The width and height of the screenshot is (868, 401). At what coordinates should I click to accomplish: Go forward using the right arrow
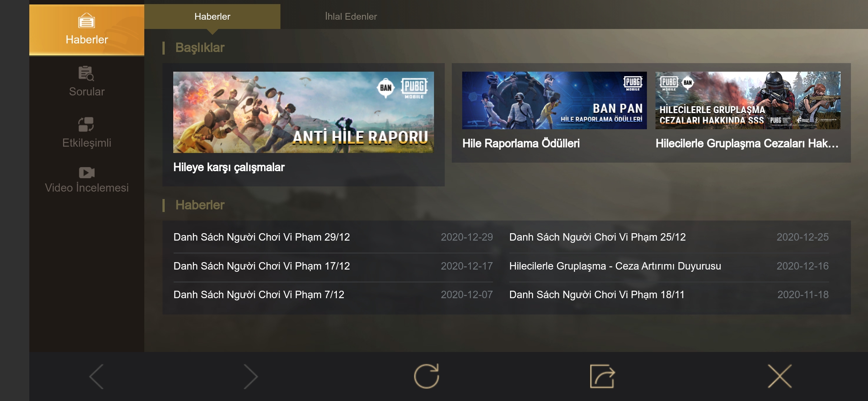(251, 376)
